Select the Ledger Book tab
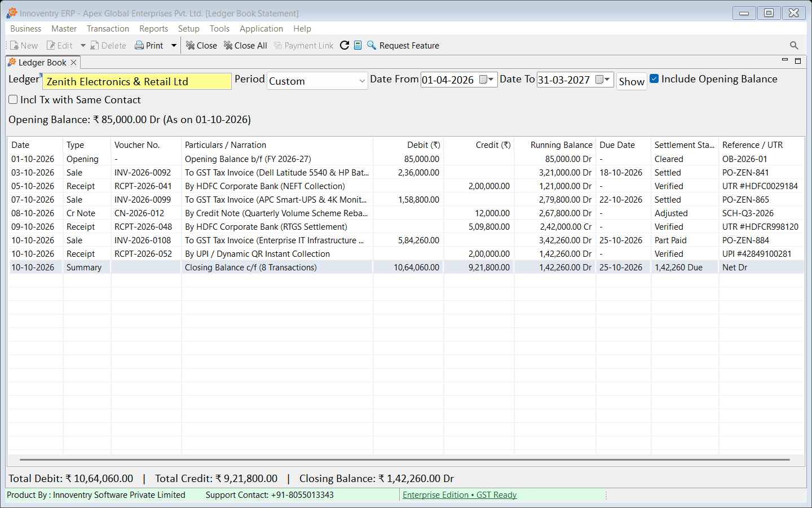The image size is (812, 508). coord(42,63)
